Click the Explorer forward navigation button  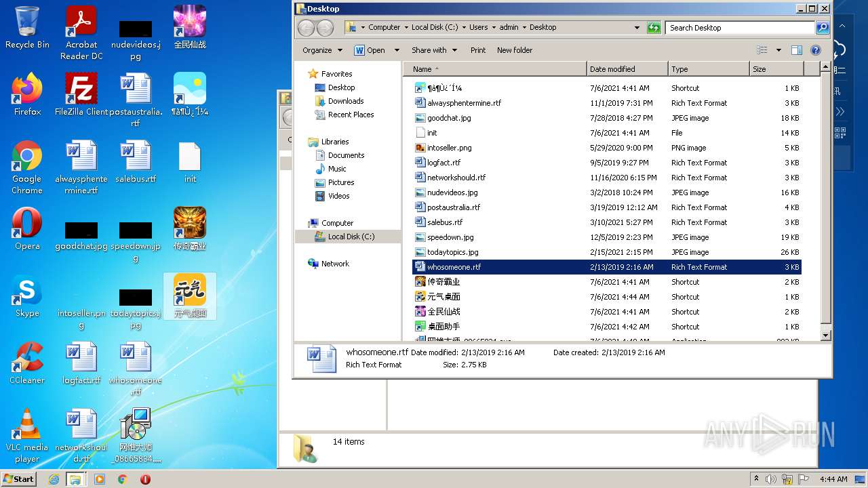point(325,28)
